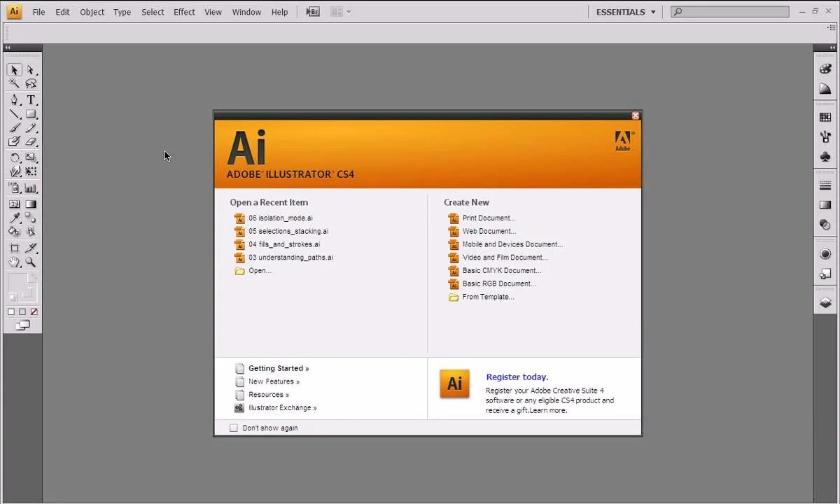Pick the Magic Wand tool
Image resolution: width=840 pixels, height=504 pixels.
click(x=14, y=83)
